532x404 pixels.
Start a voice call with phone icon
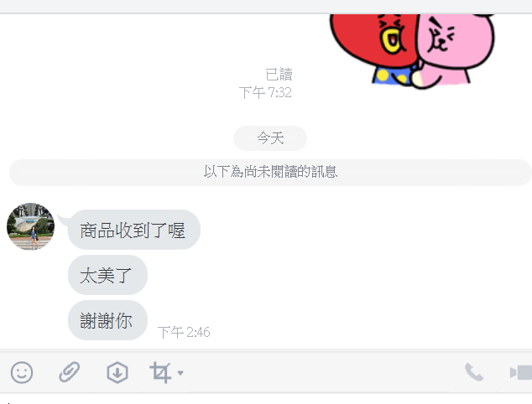click(x=473, y=372)
